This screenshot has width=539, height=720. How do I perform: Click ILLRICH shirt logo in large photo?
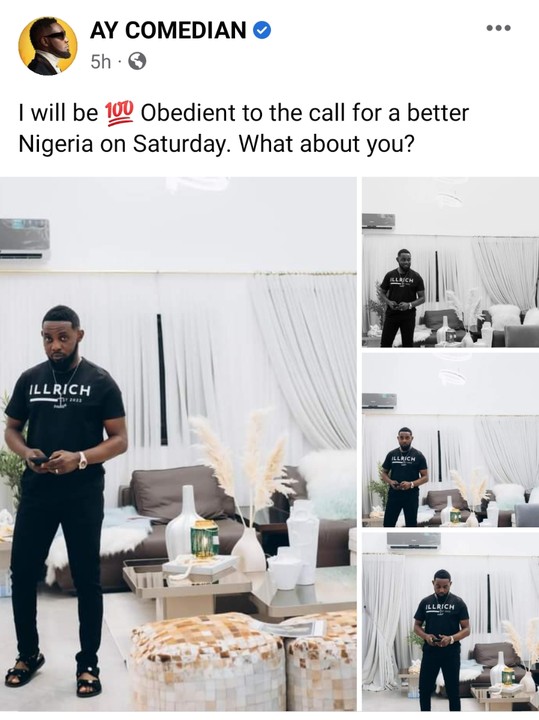click(x=60, y=391)
